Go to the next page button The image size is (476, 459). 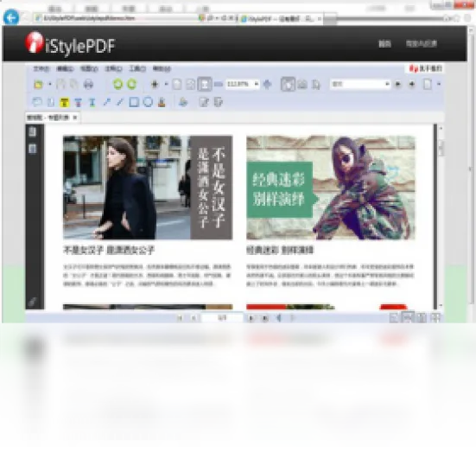[x=251, y=318]
